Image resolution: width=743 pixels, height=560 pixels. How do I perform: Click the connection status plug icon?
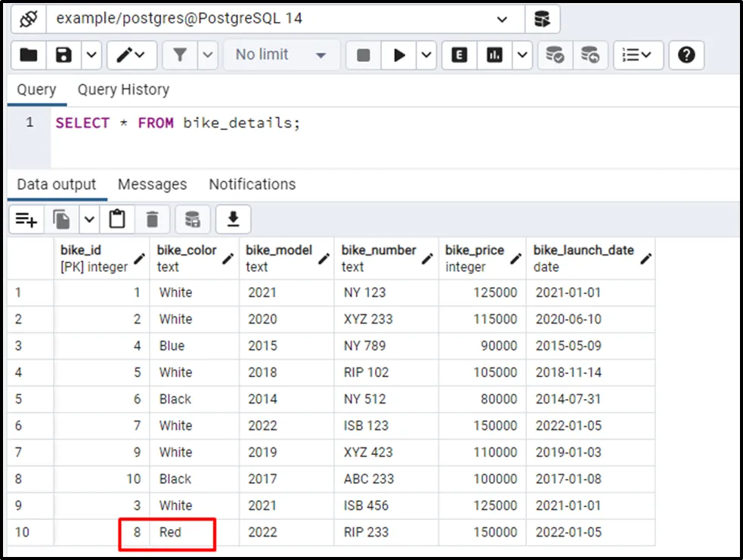(x=28, y=19)
